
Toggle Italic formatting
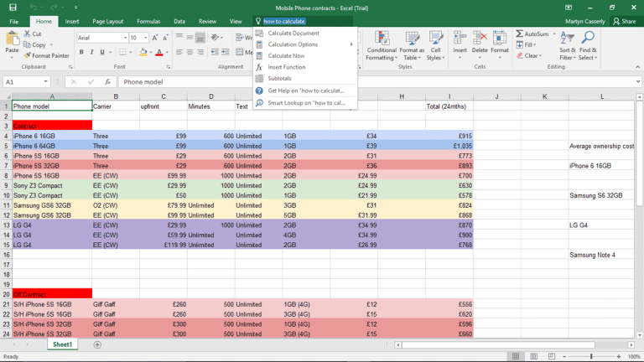click(91, 52)
